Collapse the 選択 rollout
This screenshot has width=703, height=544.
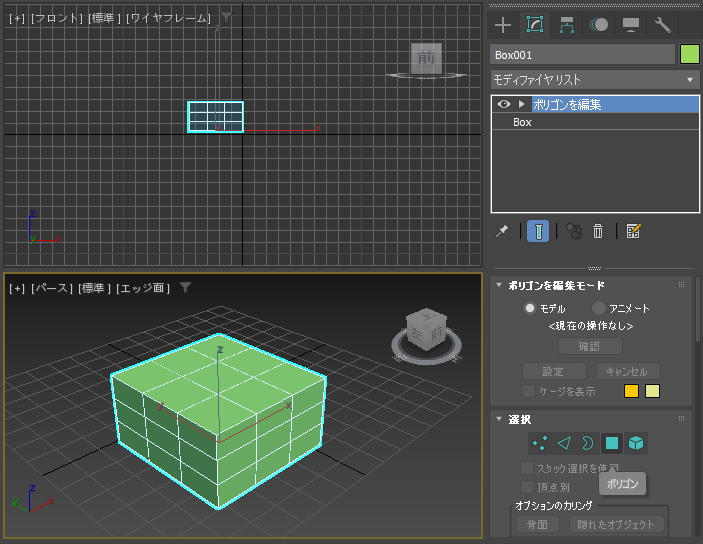coord(499,419)
